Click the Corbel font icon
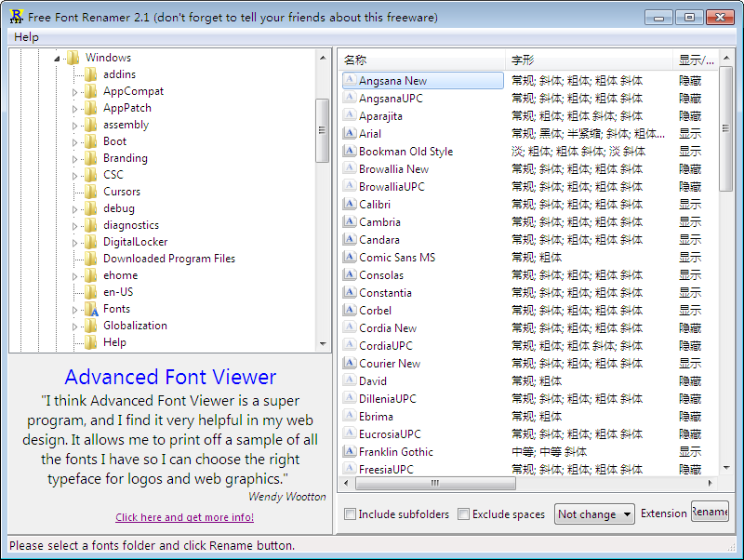744x560 pixels. coord(350,310)
